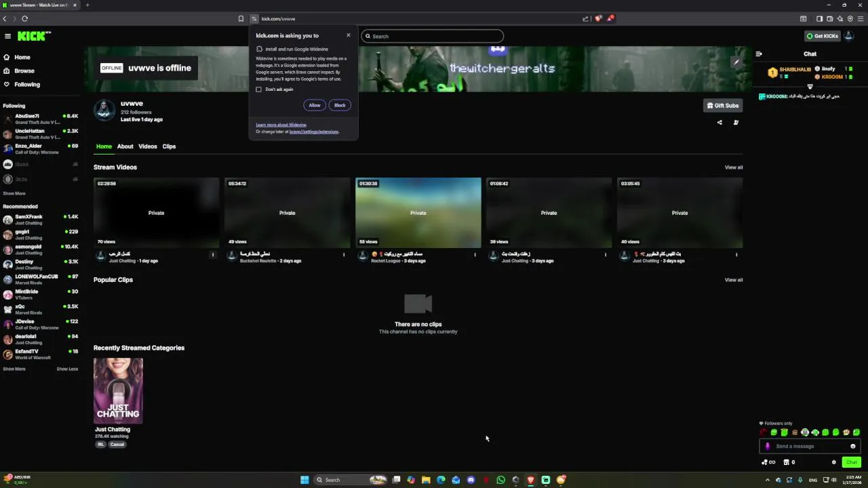
Task: Switch to the About tab
Action: 125,146
